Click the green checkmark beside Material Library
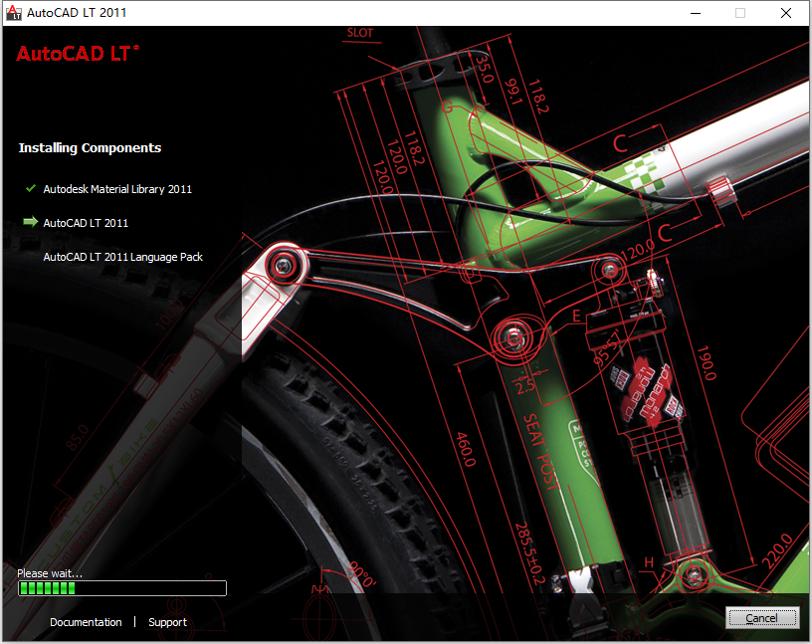Screen dimensions: 812x644 [31, 188]
